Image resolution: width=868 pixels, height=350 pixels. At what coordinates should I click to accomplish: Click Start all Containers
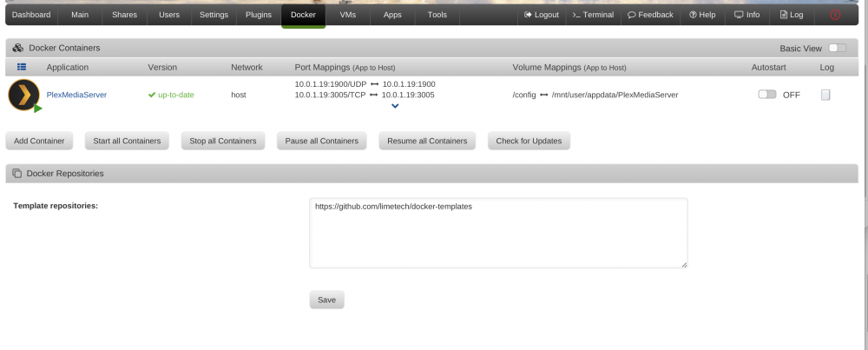click(127, 141)
